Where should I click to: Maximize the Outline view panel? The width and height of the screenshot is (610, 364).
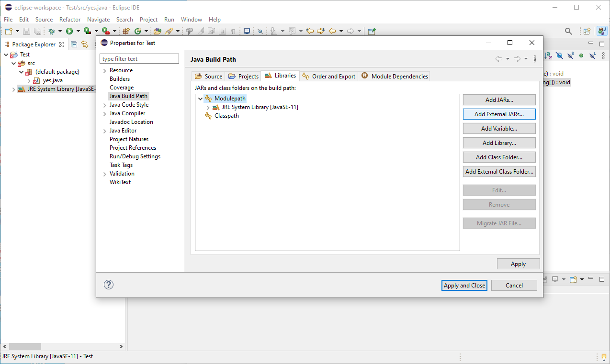coord(602,44)
